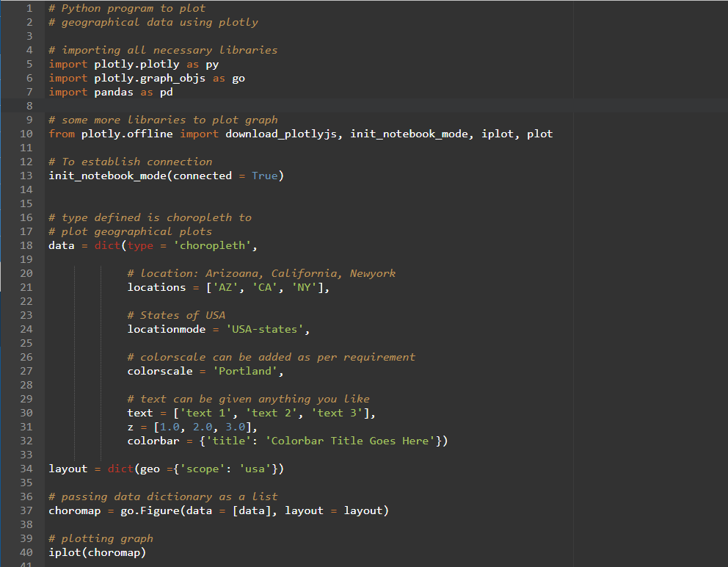
Task: Click comment about colorscale on line 26
Action: [x=271, y=357]
